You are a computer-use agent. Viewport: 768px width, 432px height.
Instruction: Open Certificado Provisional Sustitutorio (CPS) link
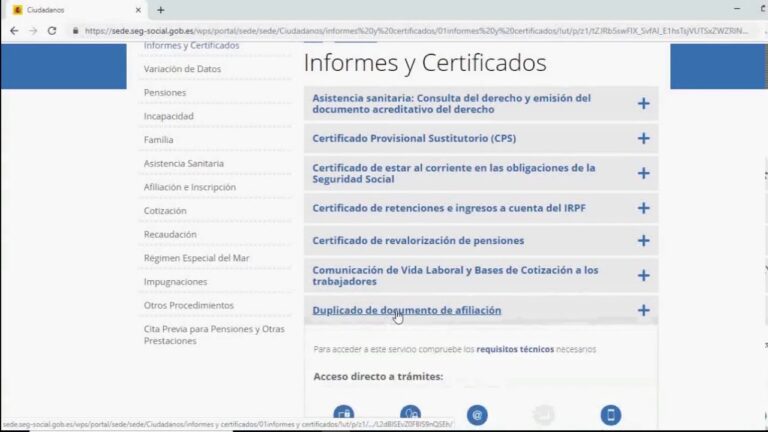point(414,138)
